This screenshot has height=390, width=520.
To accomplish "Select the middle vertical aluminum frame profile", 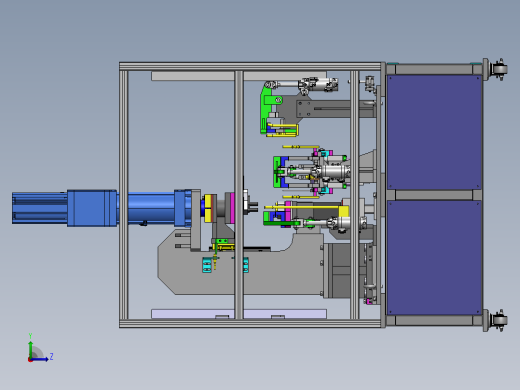I will click(239, 195).
